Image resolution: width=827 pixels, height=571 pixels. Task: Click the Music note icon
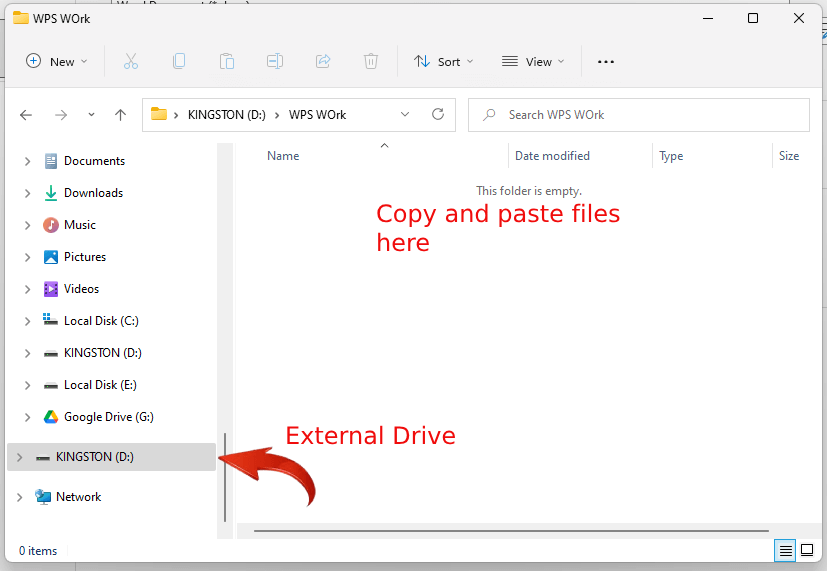51,225
